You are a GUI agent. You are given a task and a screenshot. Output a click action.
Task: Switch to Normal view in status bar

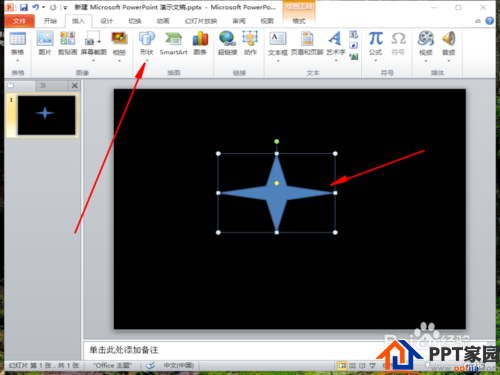[342, 366]
